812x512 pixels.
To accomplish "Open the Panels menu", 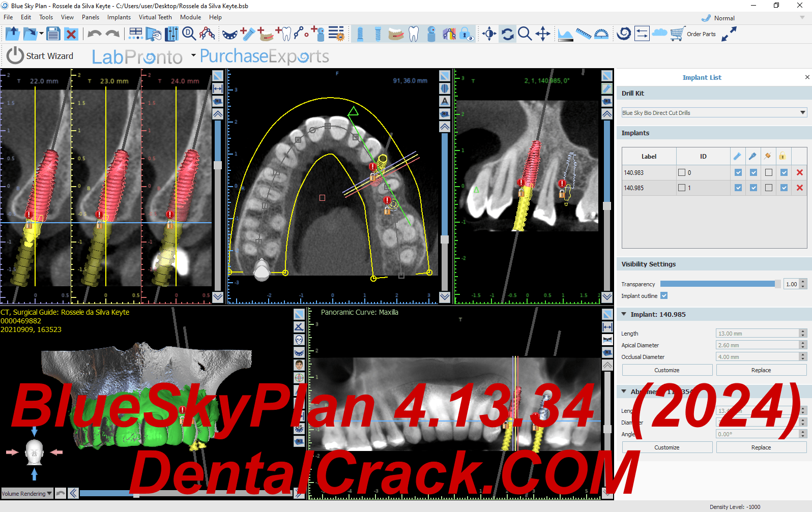I will click(x=91, y=17).
